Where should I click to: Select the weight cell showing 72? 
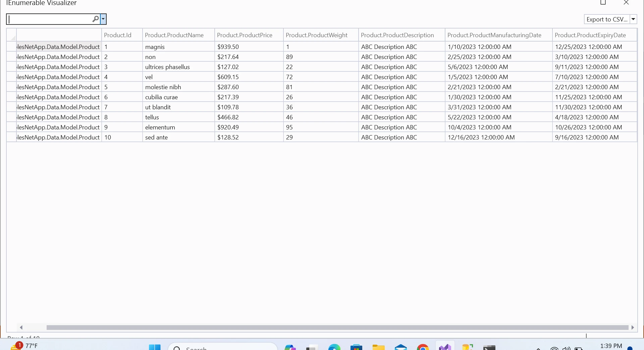point(321,77)
